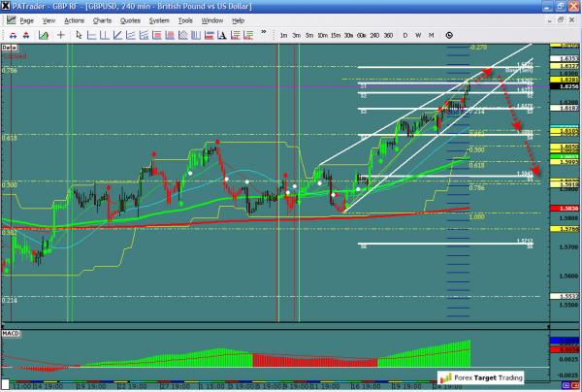
Task: Click the PATrader icon left of Page menu
Action: pyautogui.click(x=10, y=19)
